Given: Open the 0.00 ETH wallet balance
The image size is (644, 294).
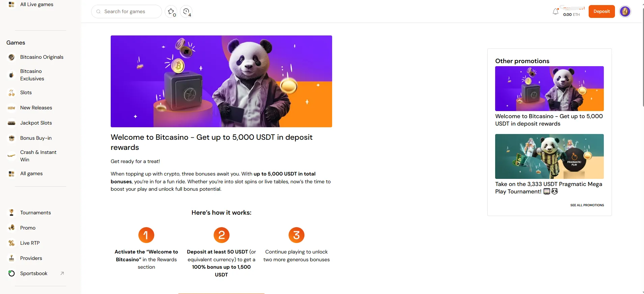Looking at the screenshot, I should 571,15.
